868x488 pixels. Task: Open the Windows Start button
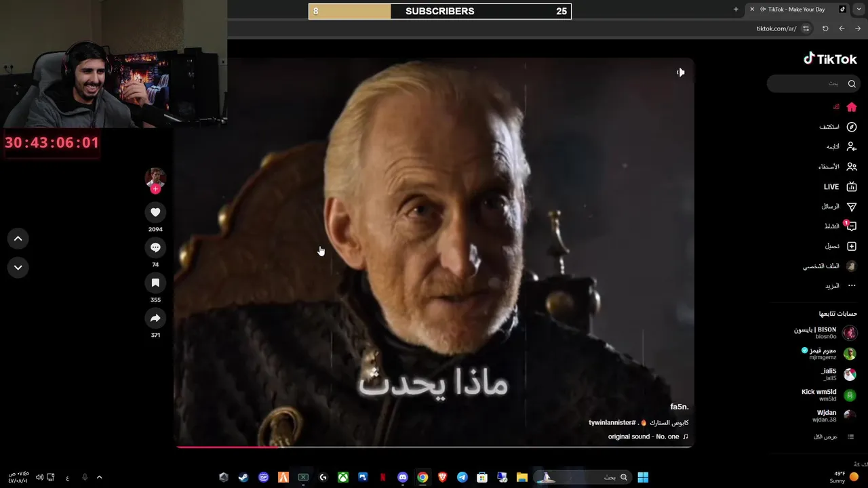(x=643, y=477)
